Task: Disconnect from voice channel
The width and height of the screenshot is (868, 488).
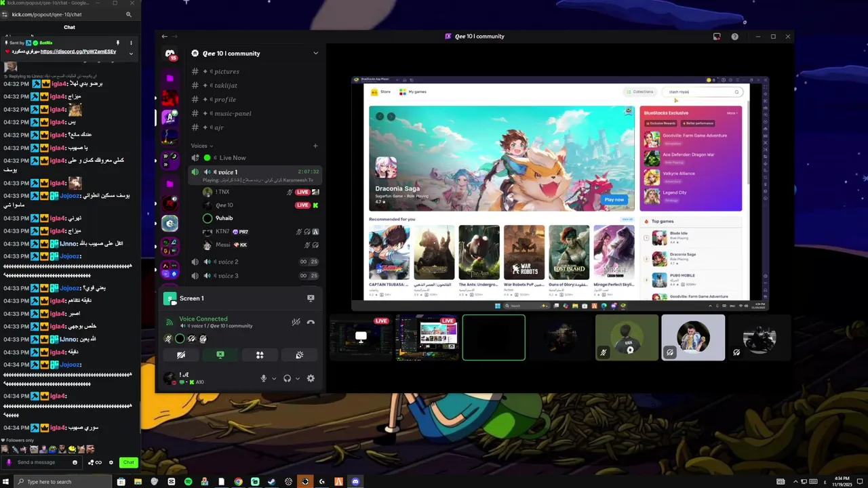Action: [x=311, y=323]
